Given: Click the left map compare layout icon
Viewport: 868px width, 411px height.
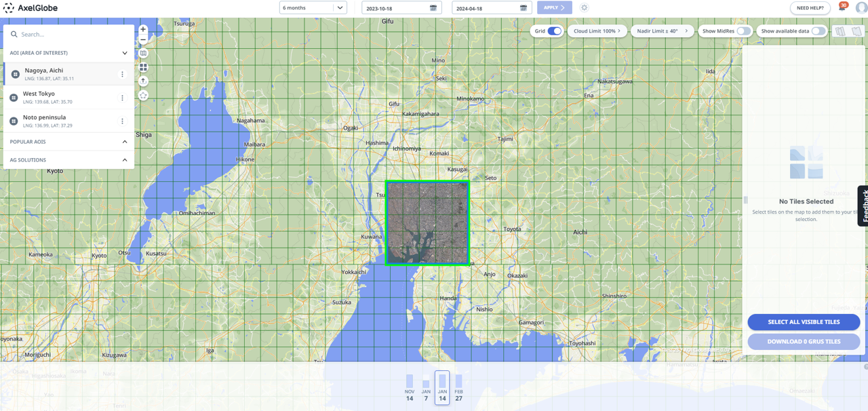Looking at the screenshot, I should pos(840,31).
